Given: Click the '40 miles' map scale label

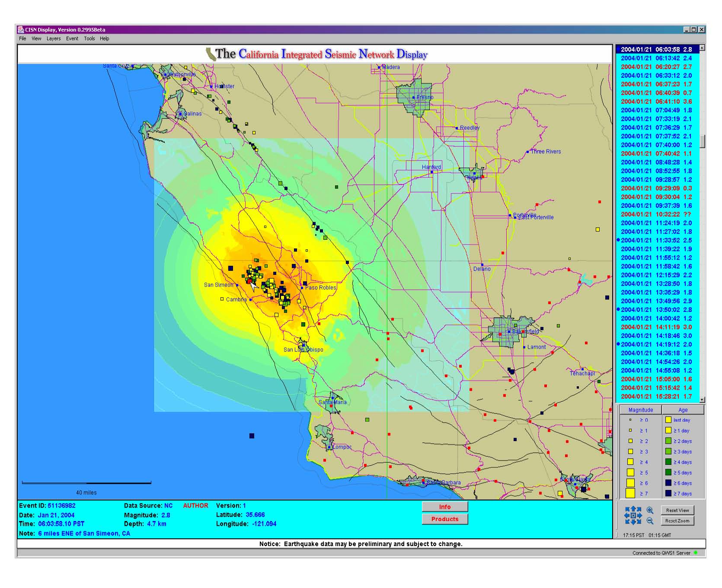Looking at the screenshot, I should point(86,493).
